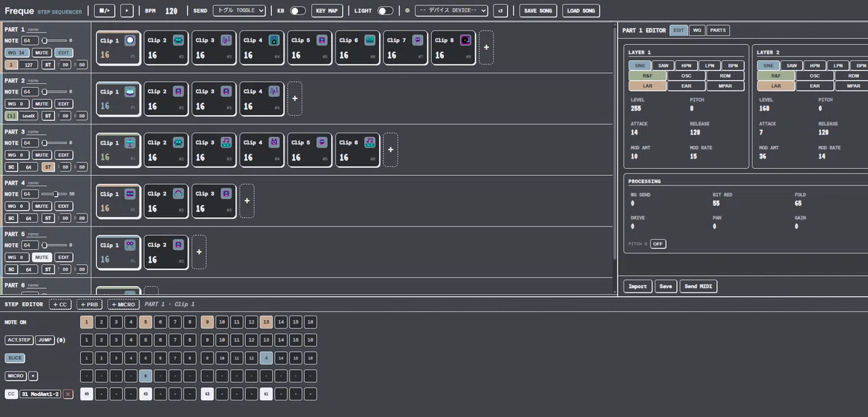Click the icon on Part 1 Clip 8
Screen dimensions: 868x417
pyautogui.click(x=466, y=41)
